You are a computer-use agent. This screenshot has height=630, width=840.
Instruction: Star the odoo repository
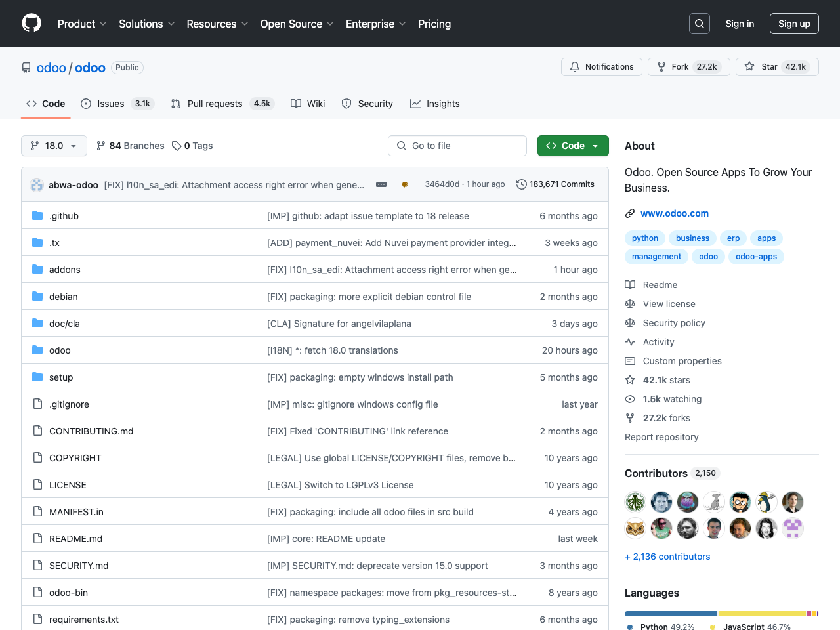coord(777,67)
